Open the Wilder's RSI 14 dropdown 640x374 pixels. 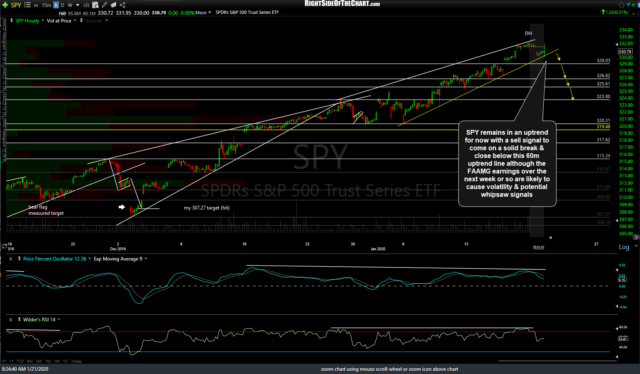59,319
